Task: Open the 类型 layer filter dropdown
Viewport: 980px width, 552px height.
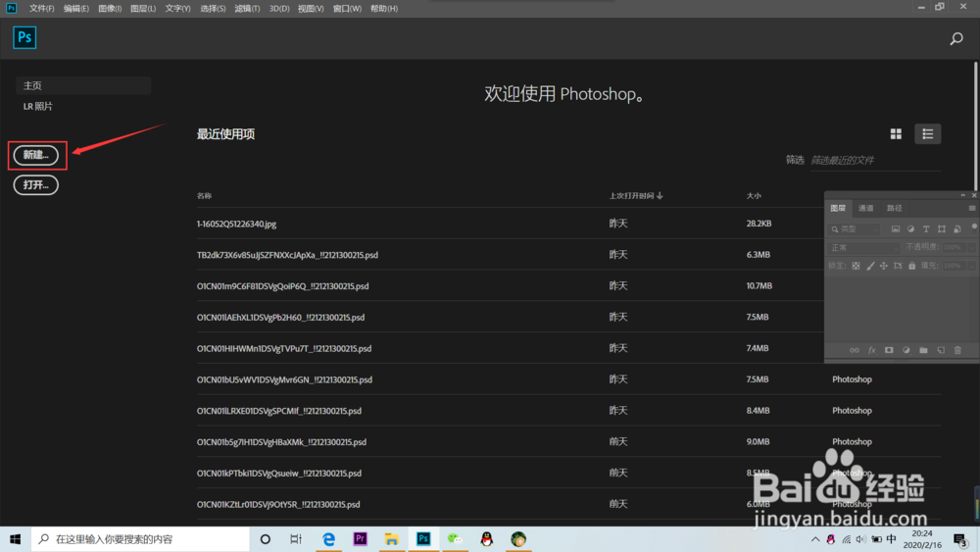Action: (855, 229)
